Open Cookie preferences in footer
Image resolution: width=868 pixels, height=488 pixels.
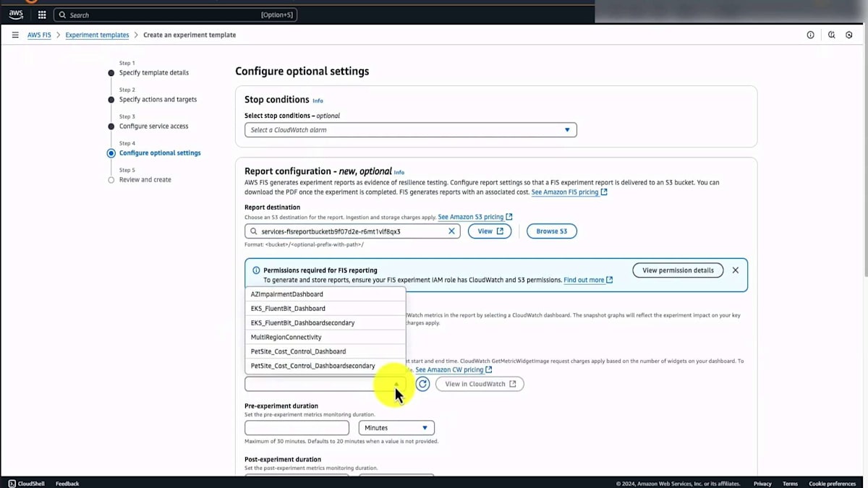click(832, 484)
